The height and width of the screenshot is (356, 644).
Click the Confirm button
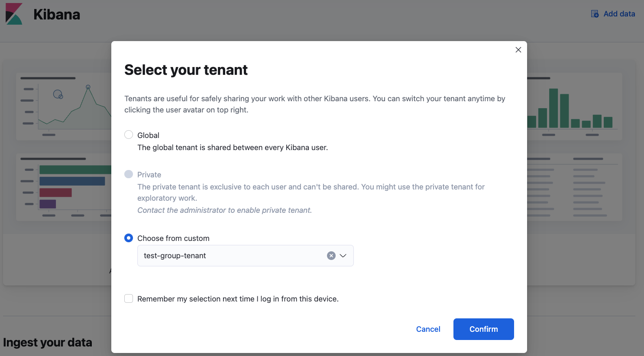point(483,329)
